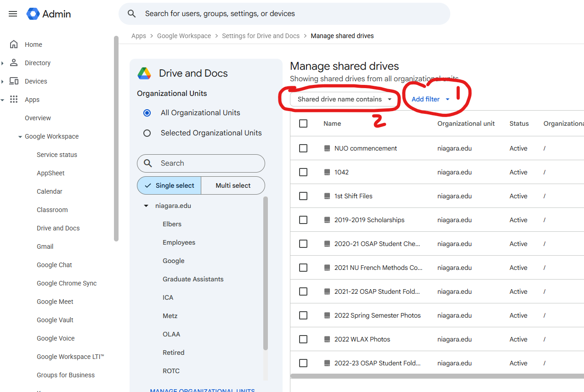
Task: Sort by the Name column header
Action: 332,123
